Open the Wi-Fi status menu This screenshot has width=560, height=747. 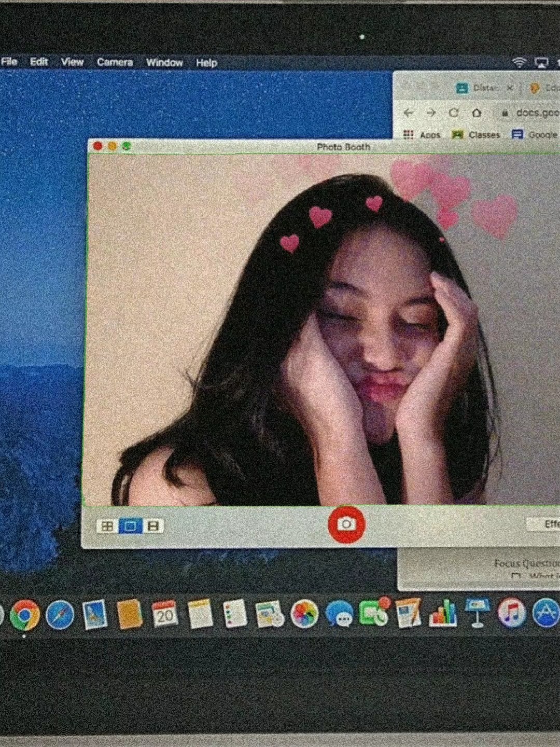519,63
